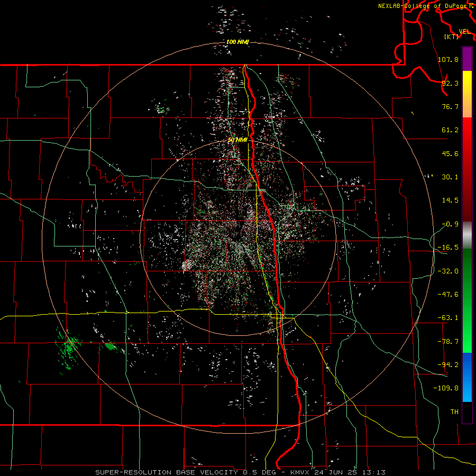Screen dimensions: 476x476
Task: Click the 45.6 legend value
Action: (x=450, y=153)
